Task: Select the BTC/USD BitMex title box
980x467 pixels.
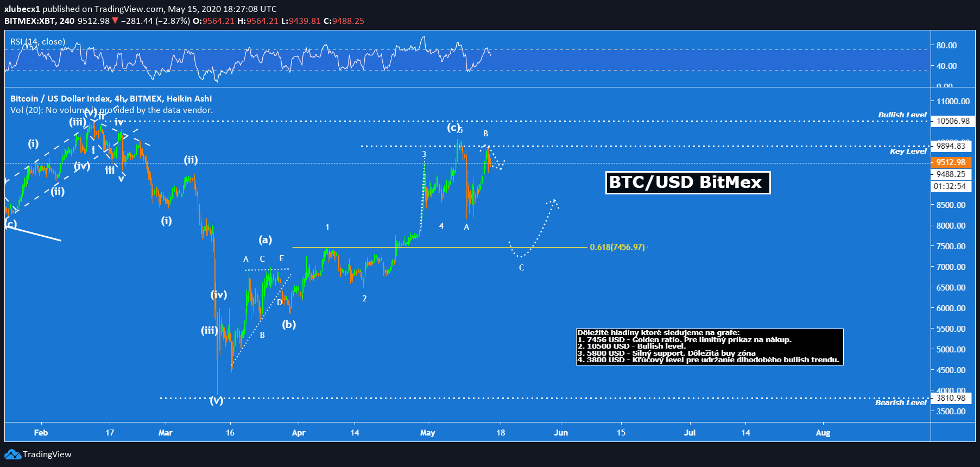Action: 687,182
